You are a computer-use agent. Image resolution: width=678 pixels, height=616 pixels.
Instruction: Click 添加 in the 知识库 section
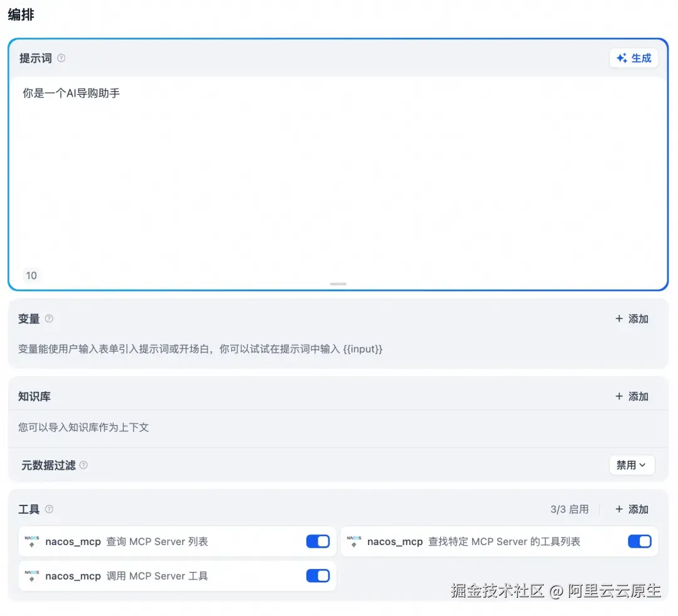631,396
